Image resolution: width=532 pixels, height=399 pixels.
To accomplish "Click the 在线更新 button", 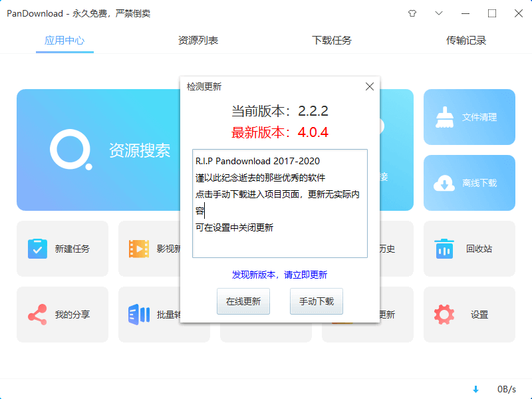I will pos(243,301).
